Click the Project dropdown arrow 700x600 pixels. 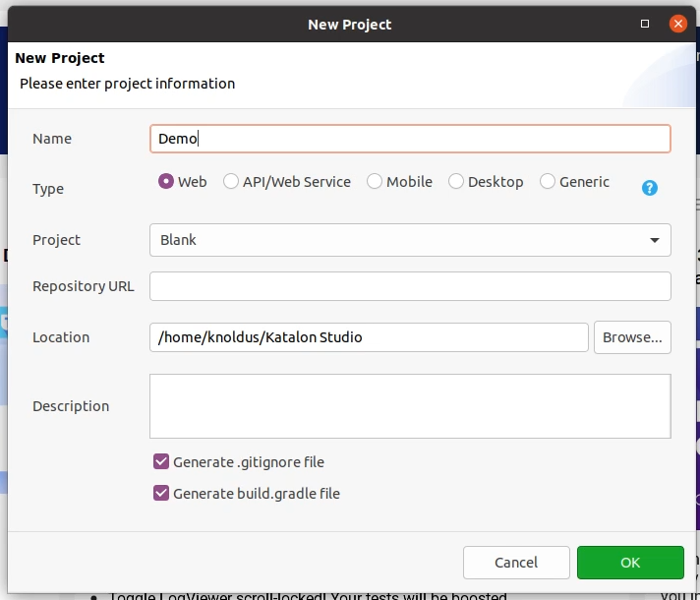(655, 240)
